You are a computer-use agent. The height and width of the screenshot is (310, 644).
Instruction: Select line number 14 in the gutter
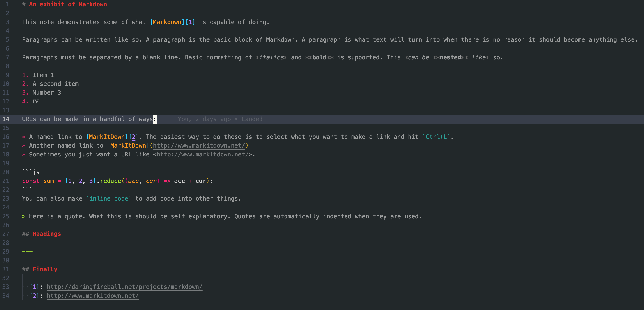(5, 119)
